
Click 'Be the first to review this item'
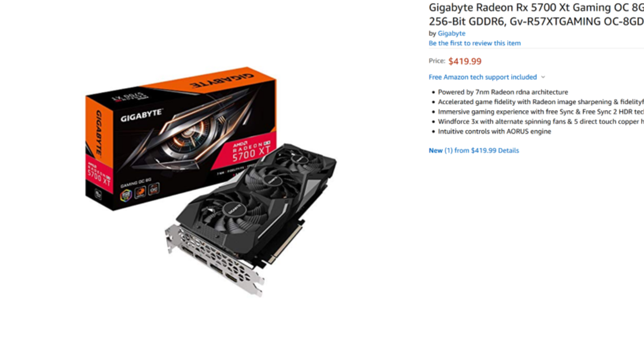475,43
